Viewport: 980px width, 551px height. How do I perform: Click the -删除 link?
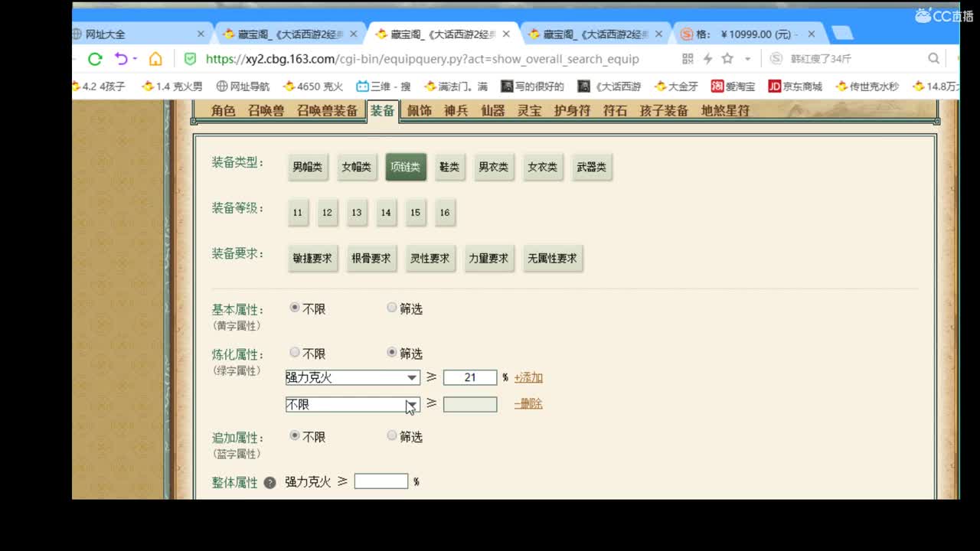(x=528, y=404)
